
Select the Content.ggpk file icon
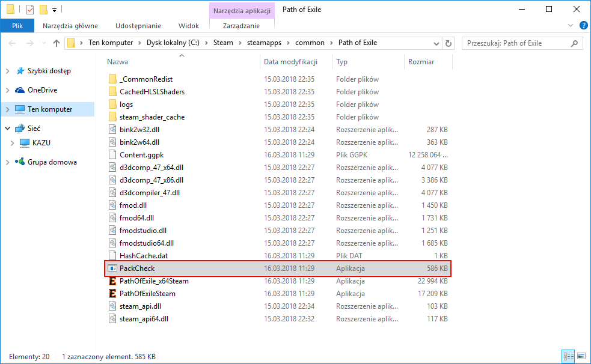(x=112, y=155)
